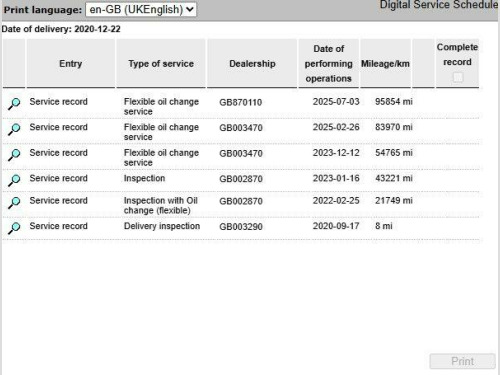Open magnifier for 2025-07-03 service record
The width and height of the screenshot is (500, 375).
[14, 104]
